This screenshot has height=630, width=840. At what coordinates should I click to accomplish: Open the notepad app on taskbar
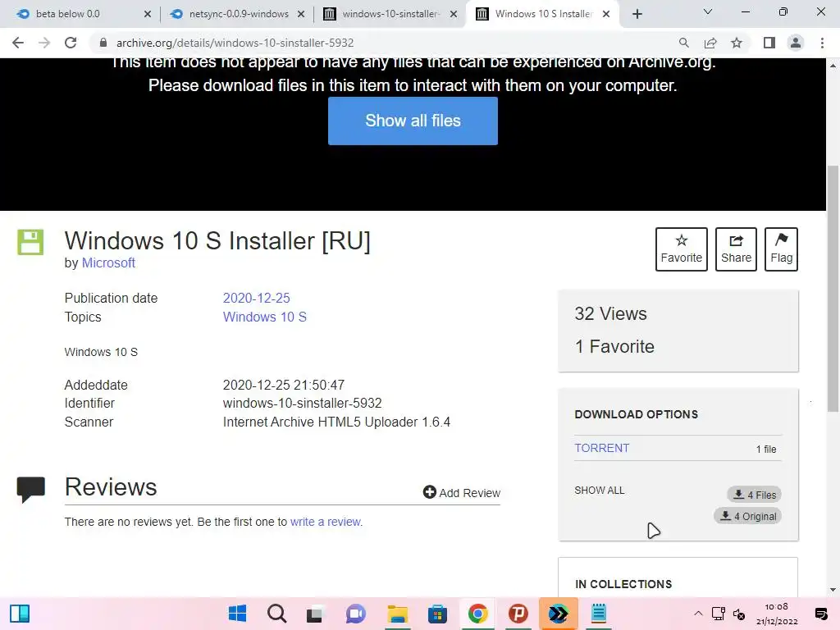[598, 614]
